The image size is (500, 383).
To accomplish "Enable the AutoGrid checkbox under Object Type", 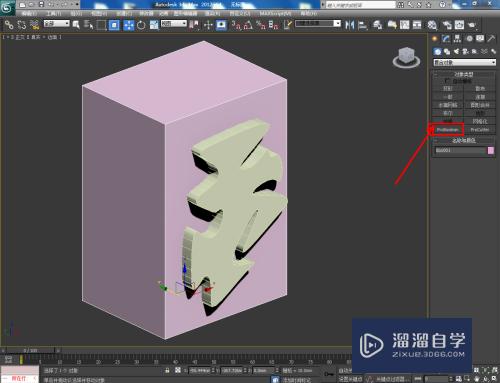I will (x=447, y=81).
